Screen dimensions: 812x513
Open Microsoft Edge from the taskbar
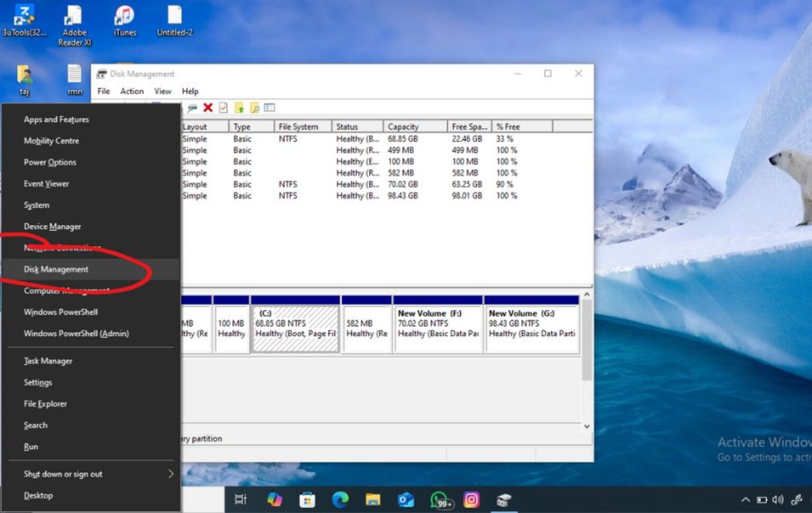339,499
